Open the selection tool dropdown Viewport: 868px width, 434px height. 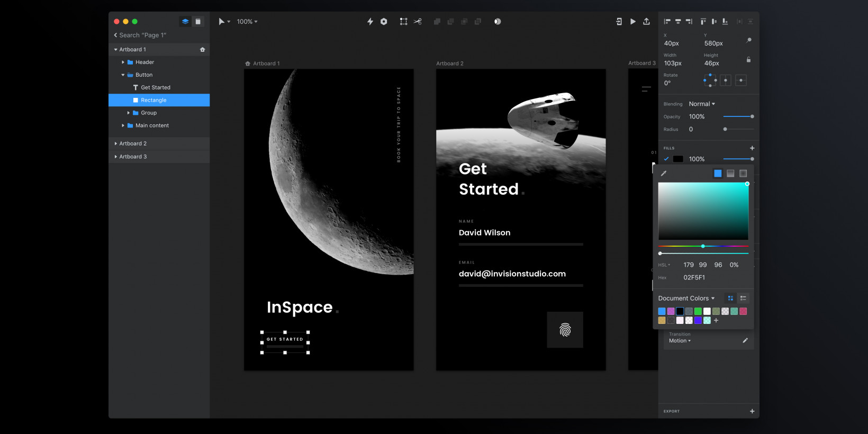point(224,22)
